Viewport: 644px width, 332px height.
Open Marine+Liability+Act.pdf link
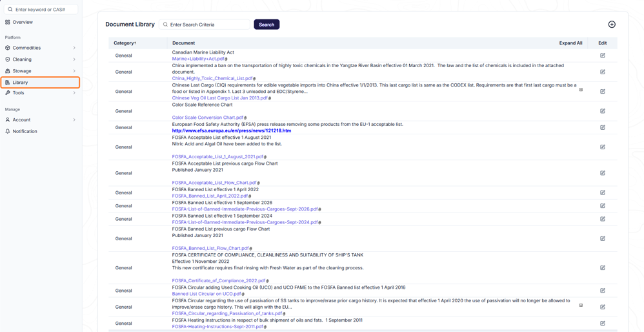[x=198, y=59]
